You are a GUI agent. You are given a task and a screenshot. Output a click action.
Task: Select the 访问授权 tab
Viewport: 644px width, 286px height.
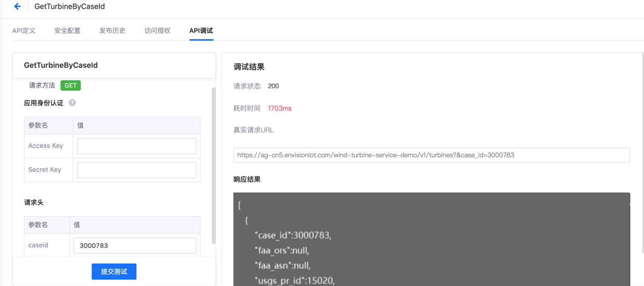[157, 31]
